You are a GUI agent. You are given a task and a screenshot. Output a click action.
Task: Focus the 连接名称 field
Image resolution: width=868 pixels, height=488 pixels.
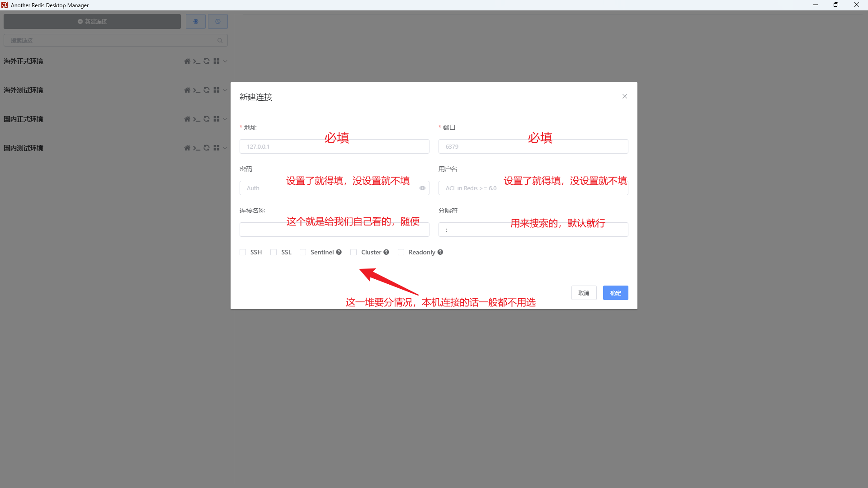335,230
